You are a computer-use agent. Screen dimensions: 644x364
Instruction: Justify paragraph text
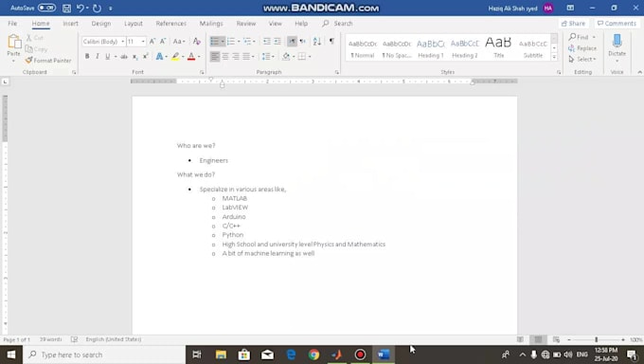(246, 56)
